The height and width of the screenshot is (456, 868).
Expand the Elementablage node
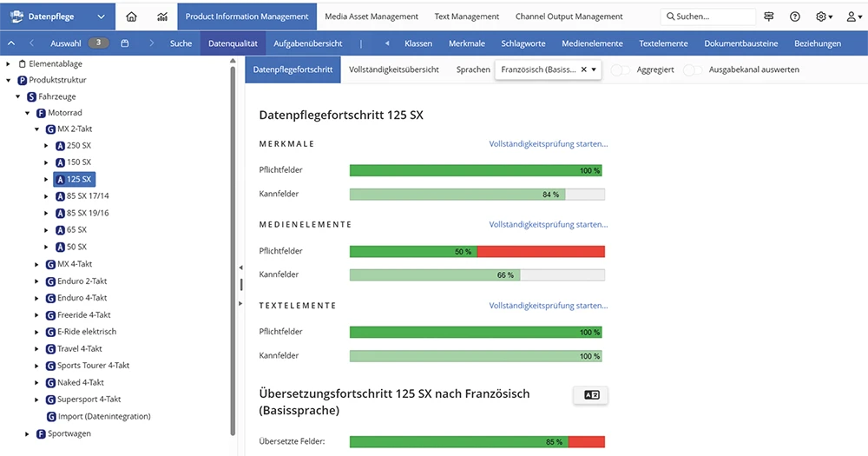[x=9, y=63]
